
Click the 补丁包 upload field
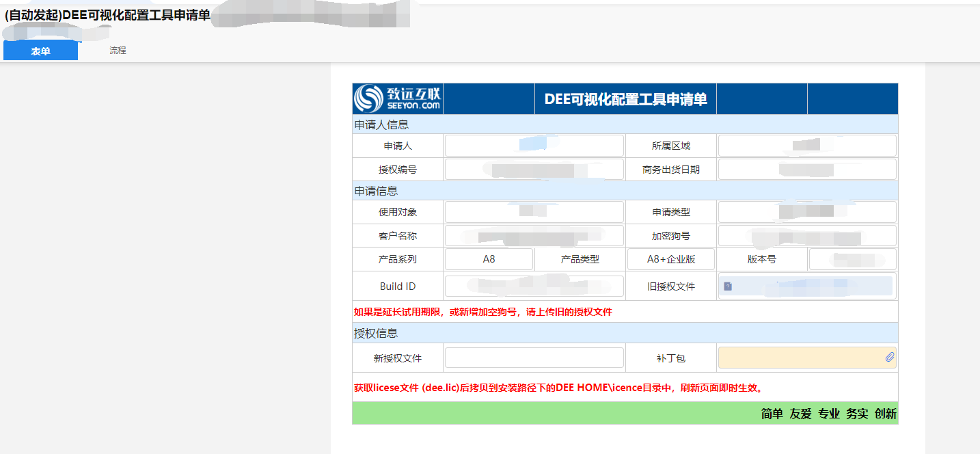coord(807,358)
